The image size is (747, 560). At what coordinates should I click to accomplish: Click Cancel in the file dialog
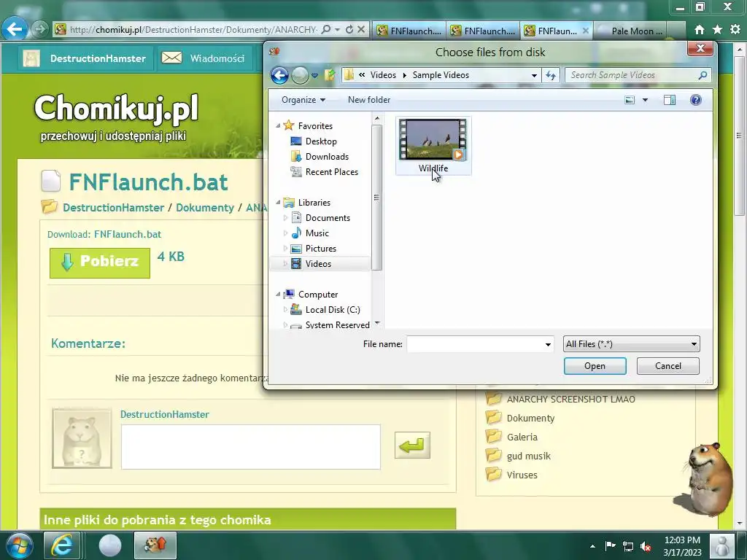(668, 366)
